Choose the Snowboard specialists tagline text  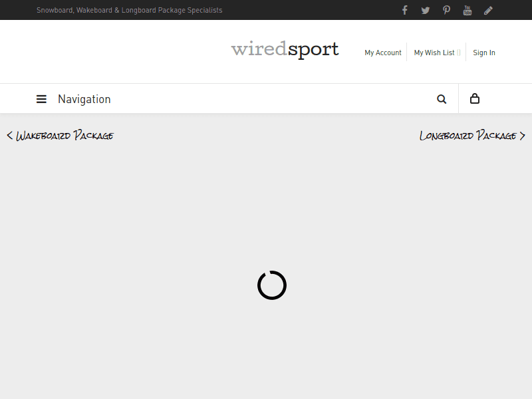[129, 10]
